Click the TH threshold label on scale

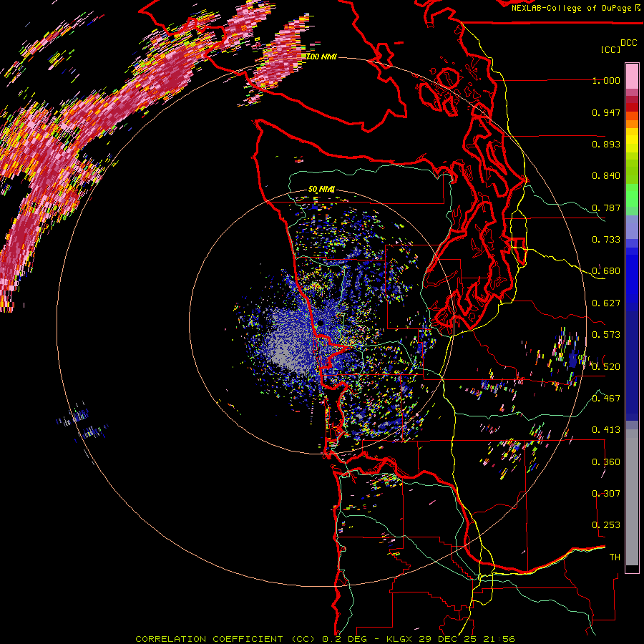coord(615,557)
